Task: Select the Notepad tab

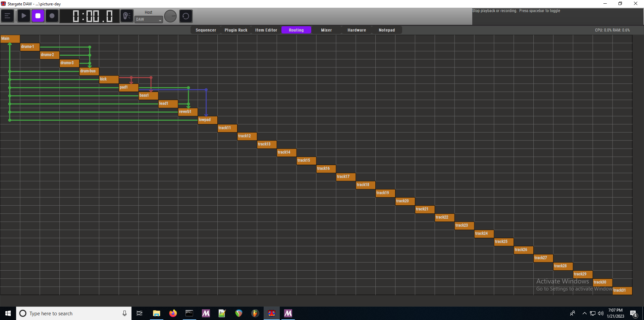Action: point(387,30)
